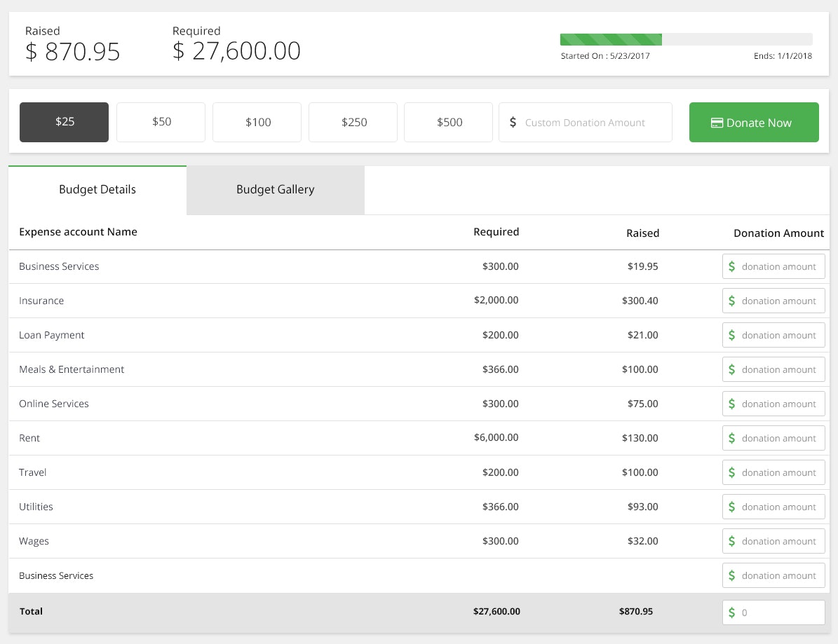Click the green dollar icon in the Wages row

click(x=731, y=541)
